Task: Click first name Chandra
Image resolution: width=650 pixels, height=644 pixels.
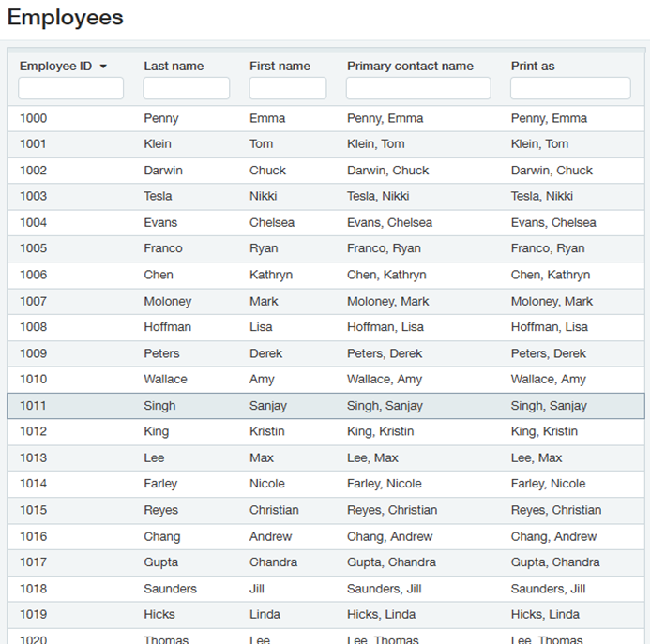Action: [273, 562]
